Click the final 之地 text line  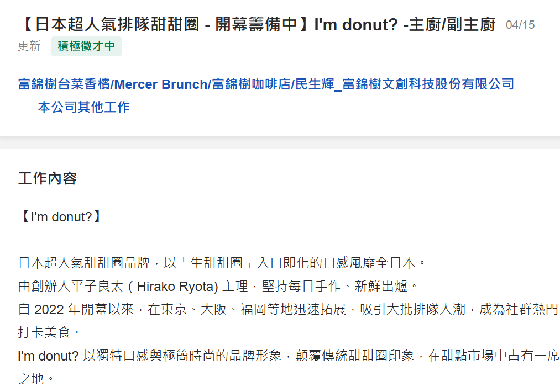tap(36, 379)
